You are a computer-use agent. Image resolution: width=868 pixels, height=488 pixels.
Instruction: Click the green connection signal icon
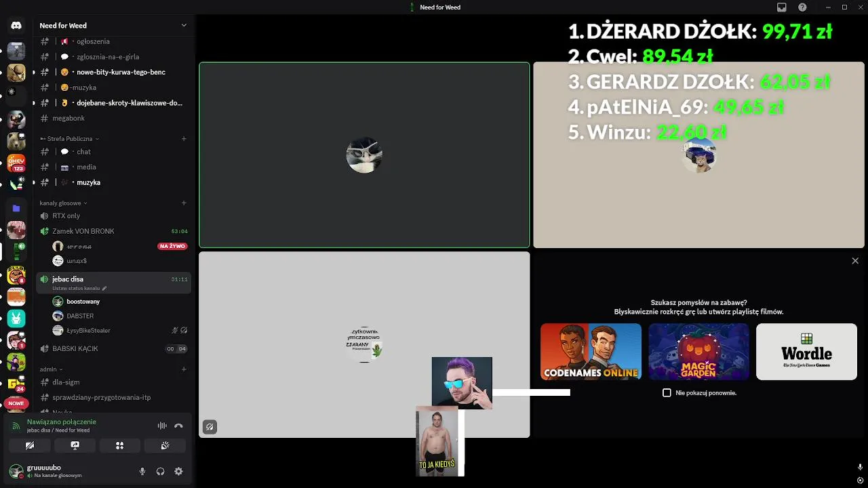(16, 426)
